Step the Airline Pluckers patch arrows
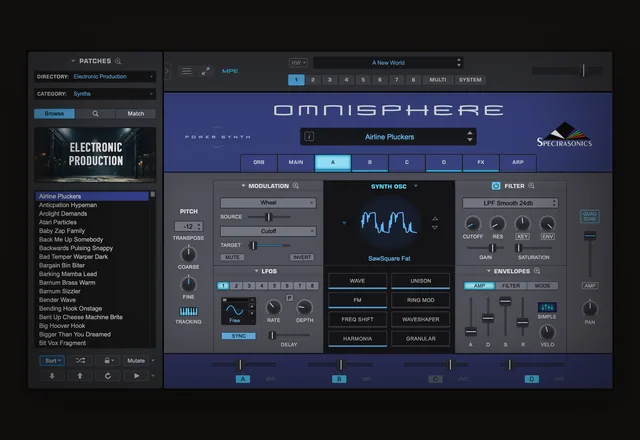640x440 pixels. click(x=470, y=137)
